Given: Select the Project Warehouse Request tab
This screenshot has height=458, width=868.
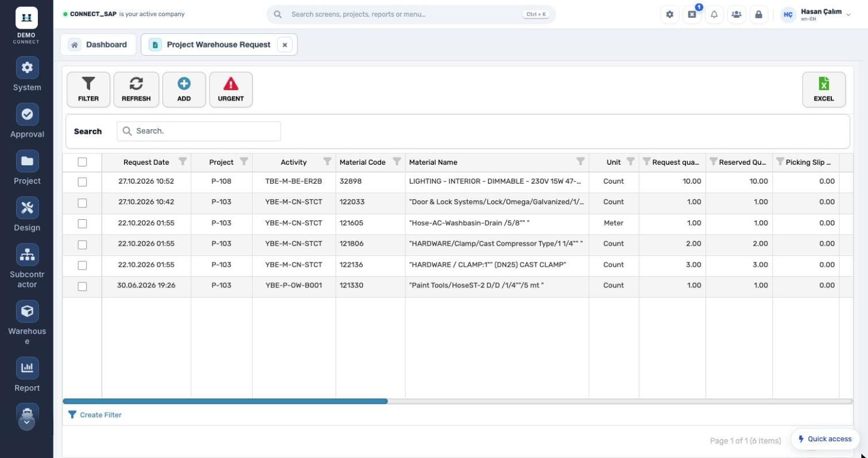Looking at the screenshot, I should coord(218,45).
